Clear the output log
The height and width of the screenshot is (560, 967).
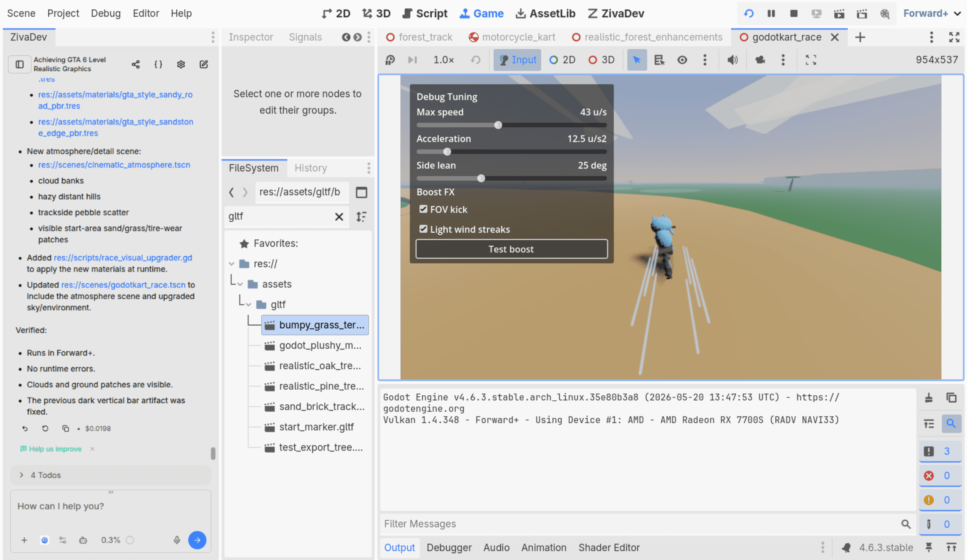click(928, 398)
